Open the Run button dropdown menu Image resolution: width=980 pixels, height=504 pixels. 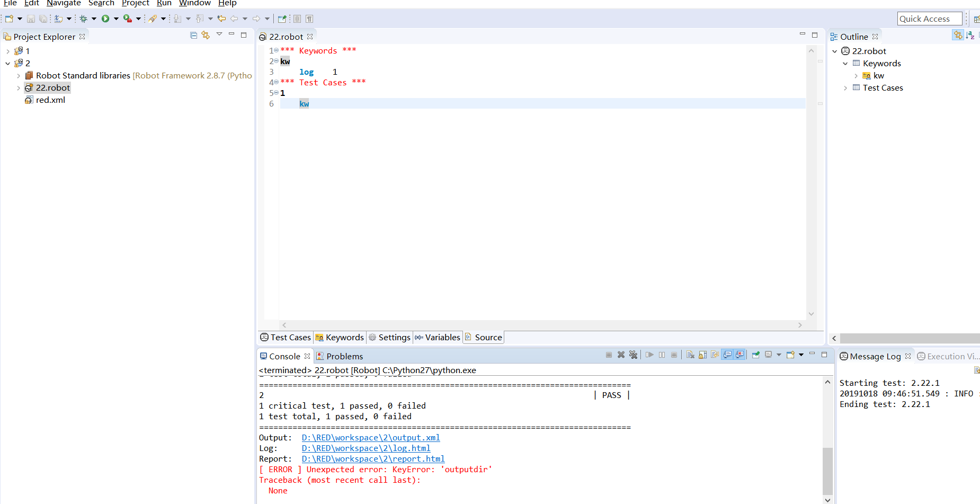tap(116, 19)
